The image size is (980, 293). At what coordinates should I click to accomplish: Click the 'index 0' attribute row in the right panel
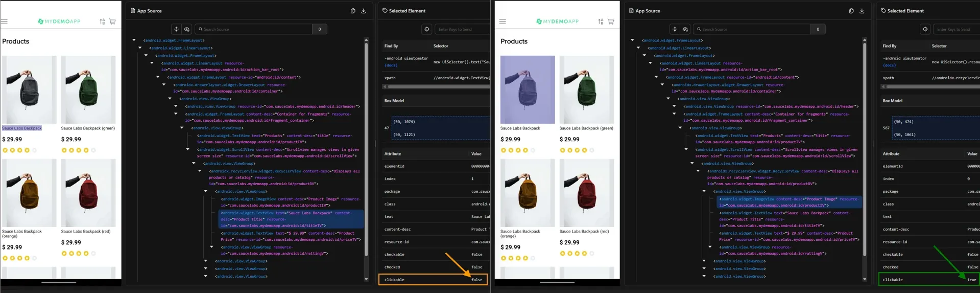(x=931, y=179)
